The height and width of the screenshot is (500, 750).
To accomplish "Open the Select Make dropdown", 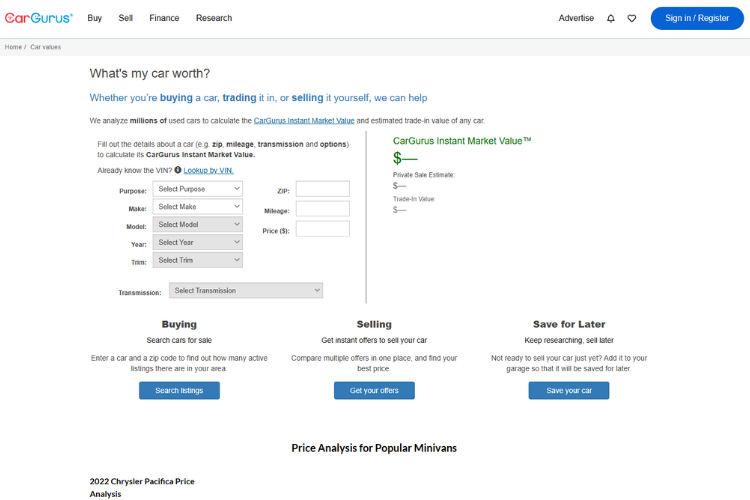I will [x=198, y=207].
